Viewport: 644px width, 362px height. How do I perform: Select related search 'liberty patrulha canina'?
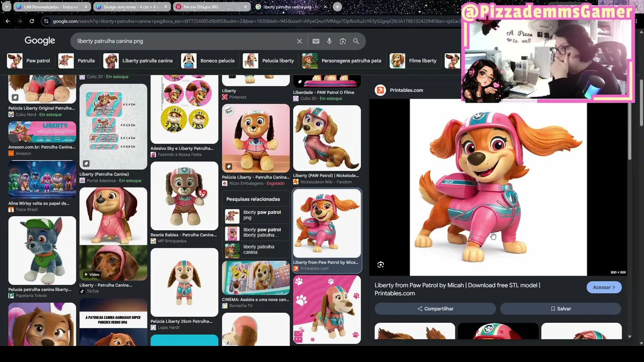pyautogui.click(x=256, y=250)
